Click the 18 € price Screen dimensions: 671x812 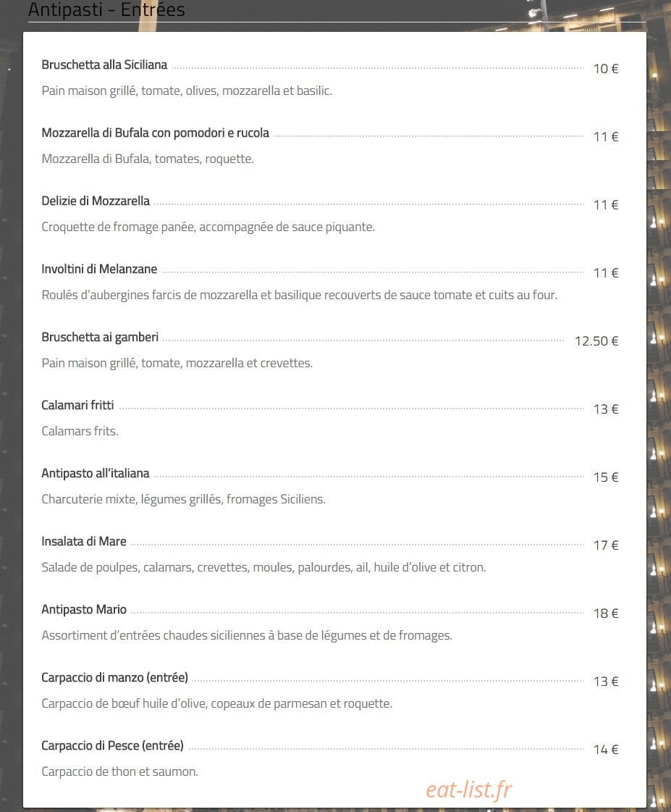(x=606, y=613)
